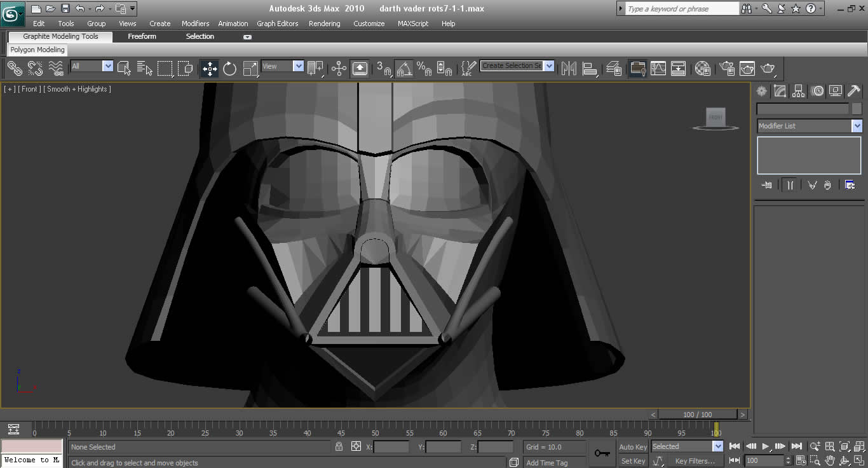This screenshot has height=468, width=868.
Task: Select the Freeform ribbon tab
Action: [142, 36]
